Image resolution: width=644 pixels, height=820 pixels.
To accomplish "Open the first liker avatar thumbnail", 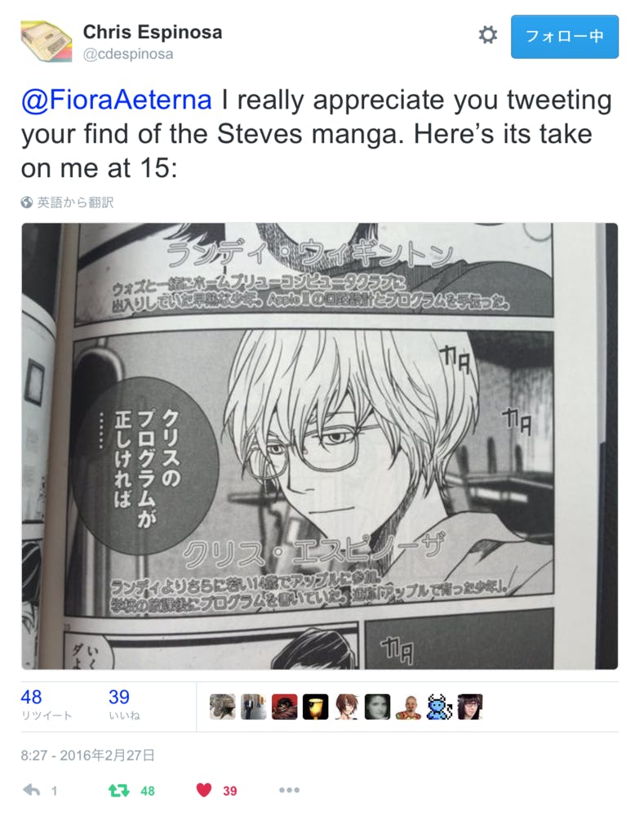I will (223, 707).
